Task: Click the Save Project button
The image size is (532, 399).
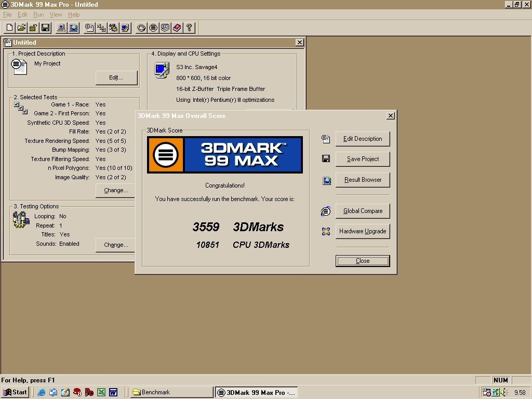Action: [363, 159]
